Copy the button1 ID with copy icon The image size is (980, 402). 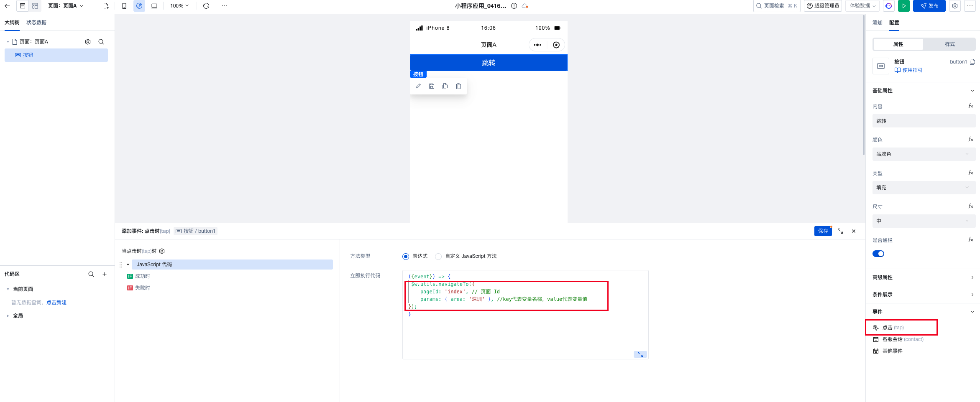click(x=972, y=62)
